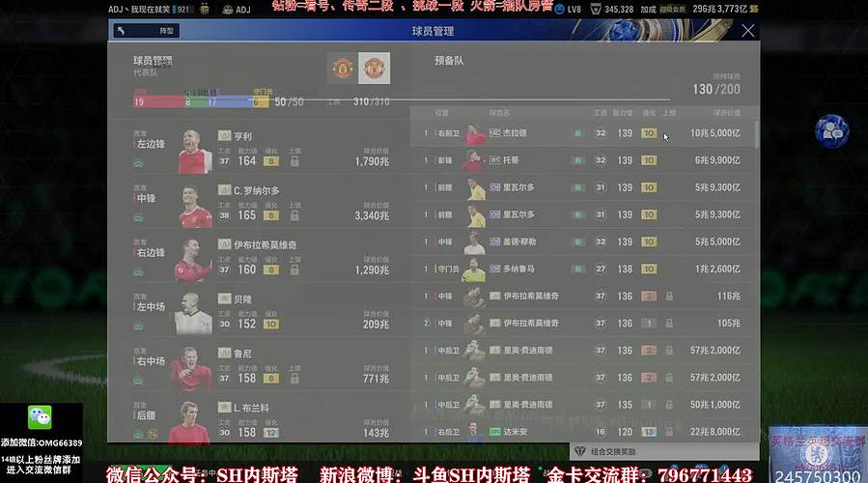Select C.罗纳尔多's player portrait
Image resolution: width=868 pixels, height=483 pixels.
point(194,206)
